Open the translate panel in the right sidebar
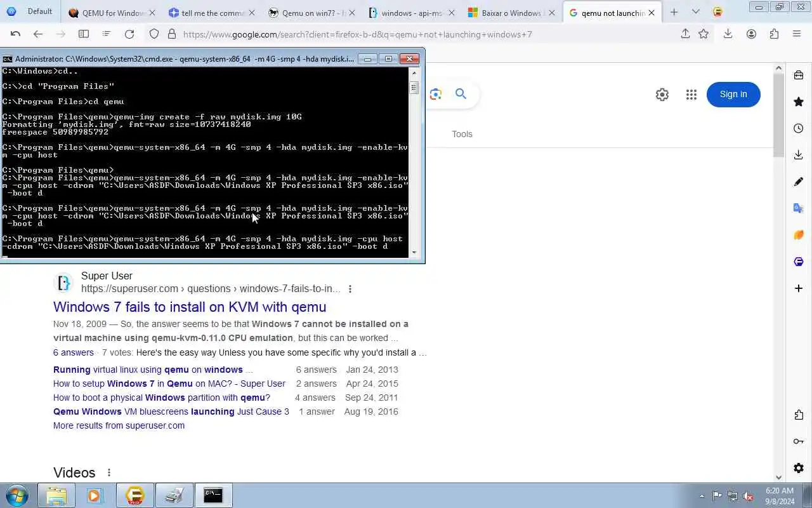This screenshot has width=812, height=508. (x=799, y=208)
